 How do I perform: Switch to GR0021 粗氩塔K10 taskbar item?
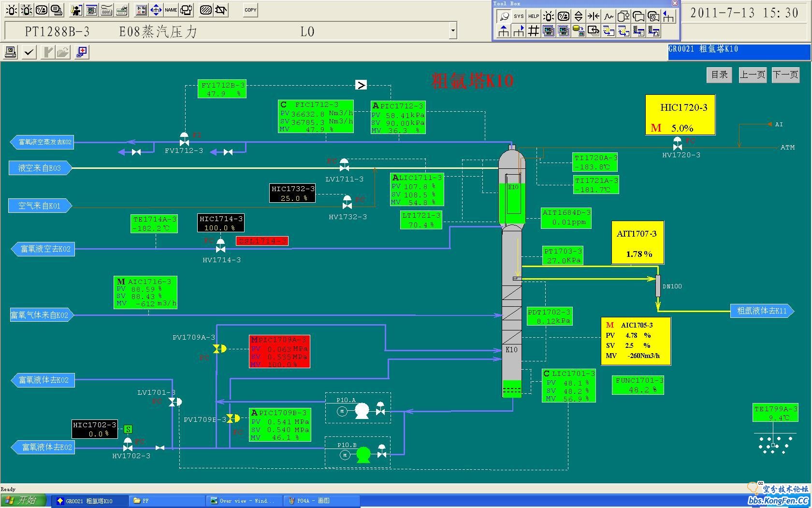pos(90,501)
